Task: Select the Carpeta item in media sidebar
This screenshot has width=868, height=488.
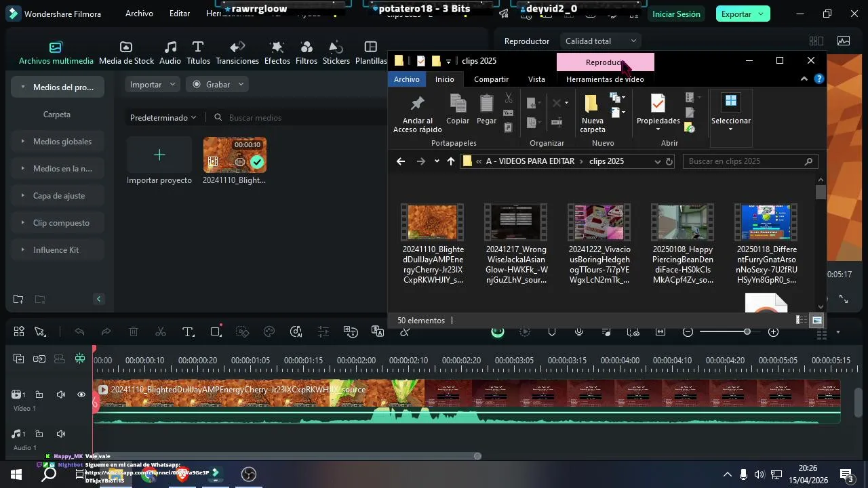Action: 57,115
